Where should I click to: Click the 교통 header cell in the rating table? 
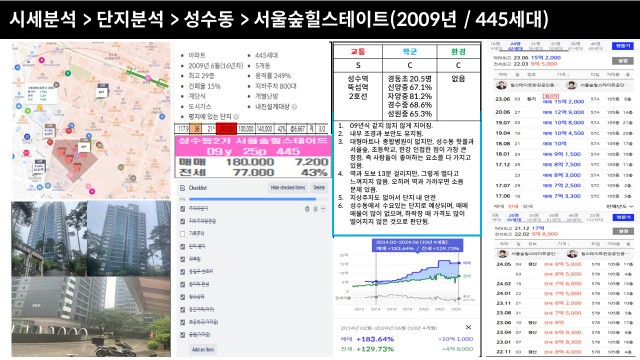point(358,52)
